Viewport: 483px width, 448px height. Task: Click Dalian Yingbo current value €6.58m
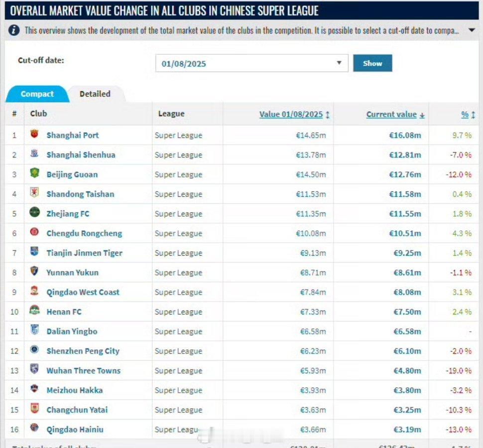pyautogui.click(x=407, y=331)
